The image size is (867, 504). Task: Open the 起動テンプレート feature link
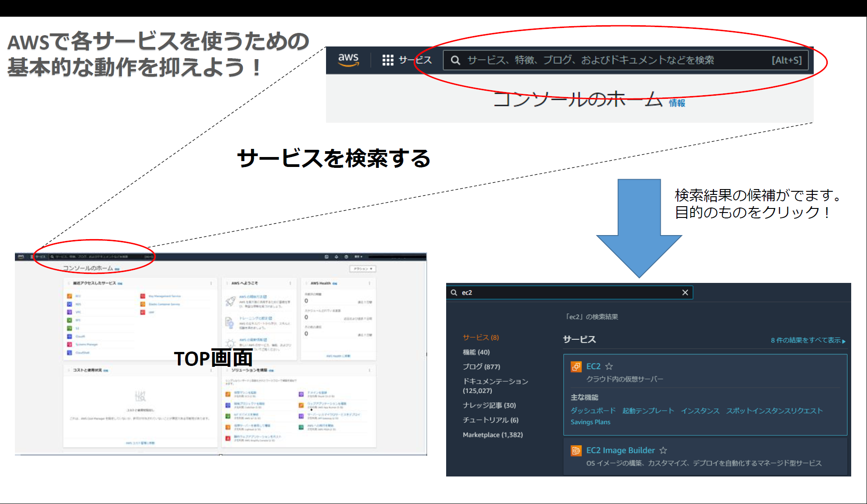point(648,411)
